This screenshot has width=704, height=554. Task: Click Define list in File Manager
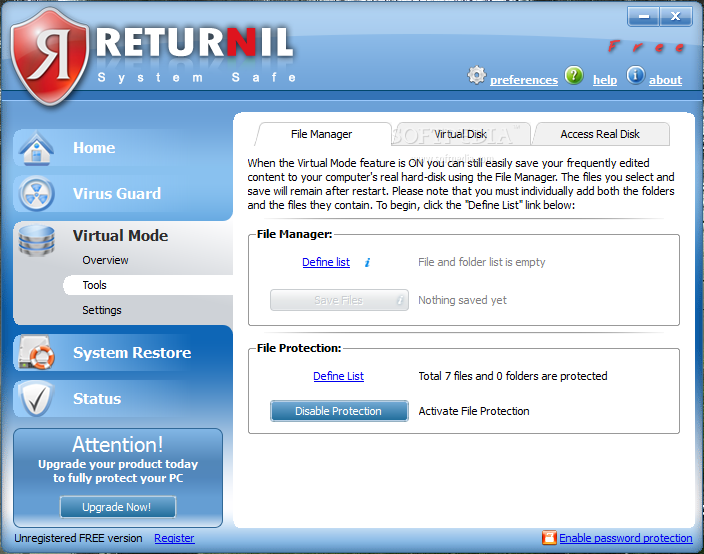pos(326,262)
